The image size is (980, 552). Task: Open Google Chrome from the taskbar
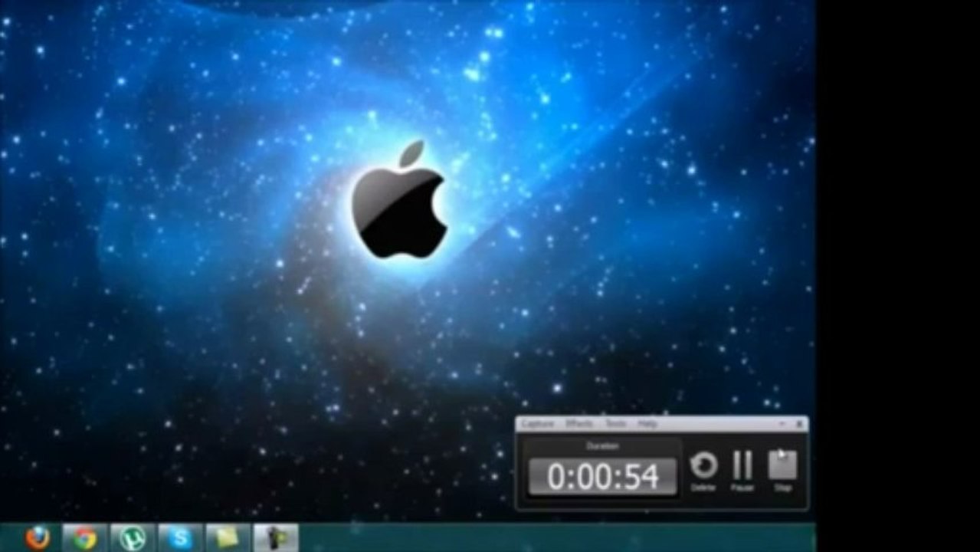click(x=84, y=538)
